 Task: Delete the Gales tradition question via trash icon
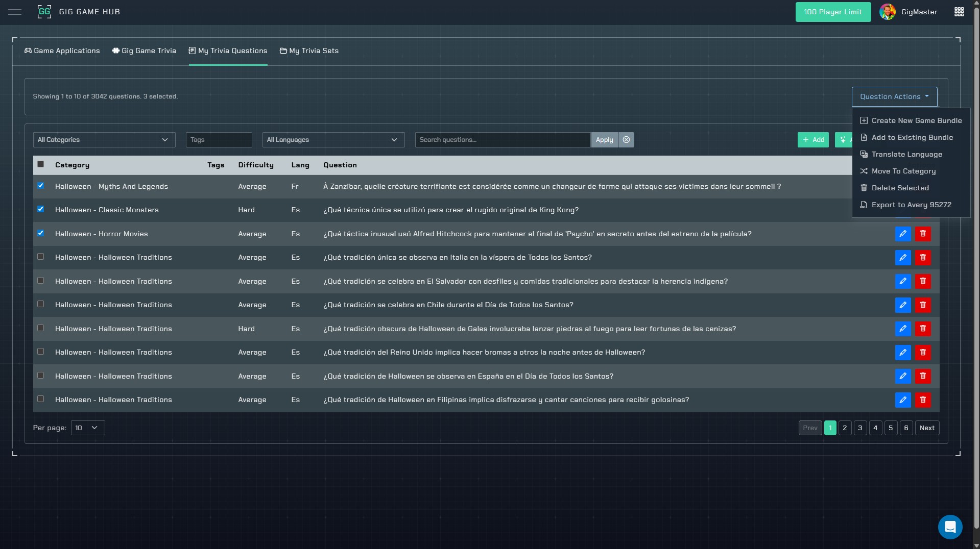922,329
